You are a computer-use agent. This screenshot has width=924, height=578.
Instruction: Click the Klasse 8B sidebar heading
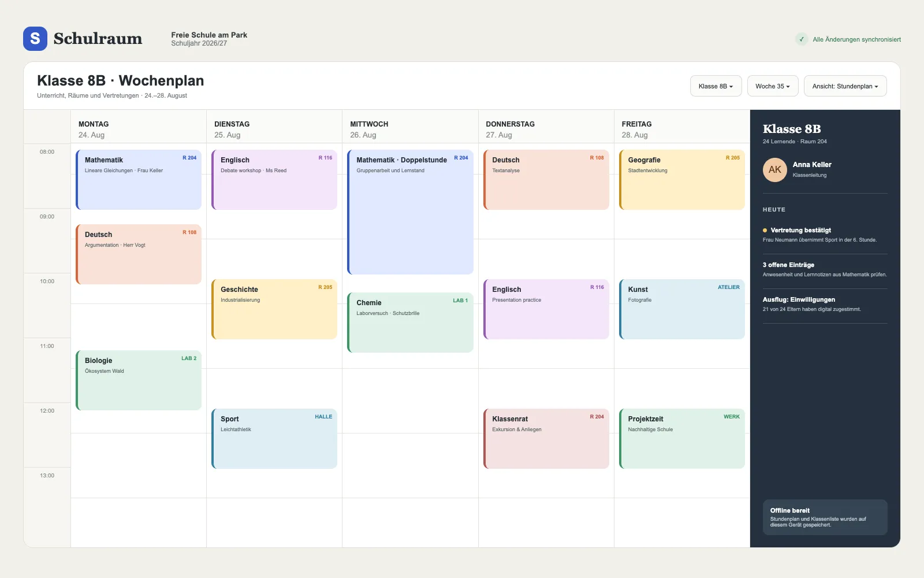coord(792,129)
